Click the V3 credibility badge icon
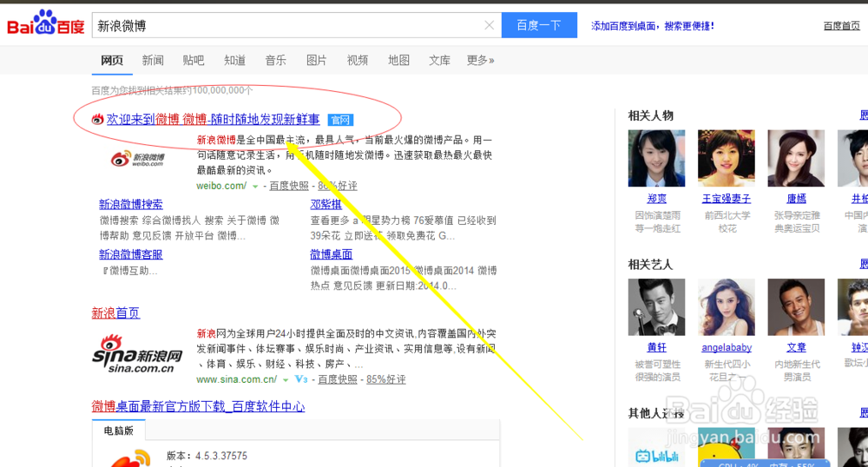 click(x=300, y=379)
